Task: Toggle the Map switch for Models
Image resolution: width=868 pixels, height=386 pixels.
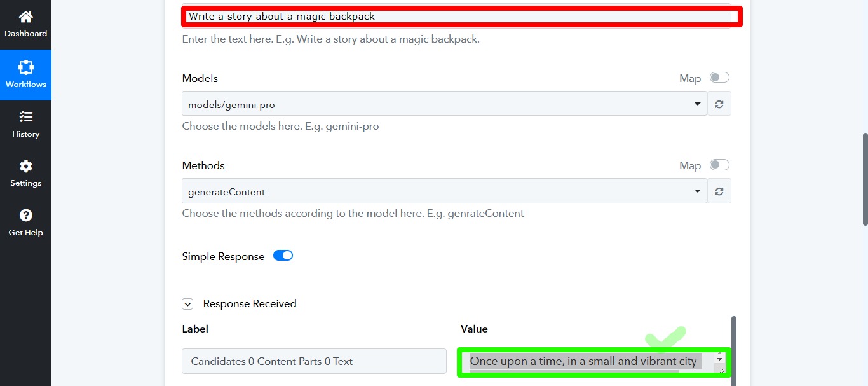Action: (x=719, y=78)
